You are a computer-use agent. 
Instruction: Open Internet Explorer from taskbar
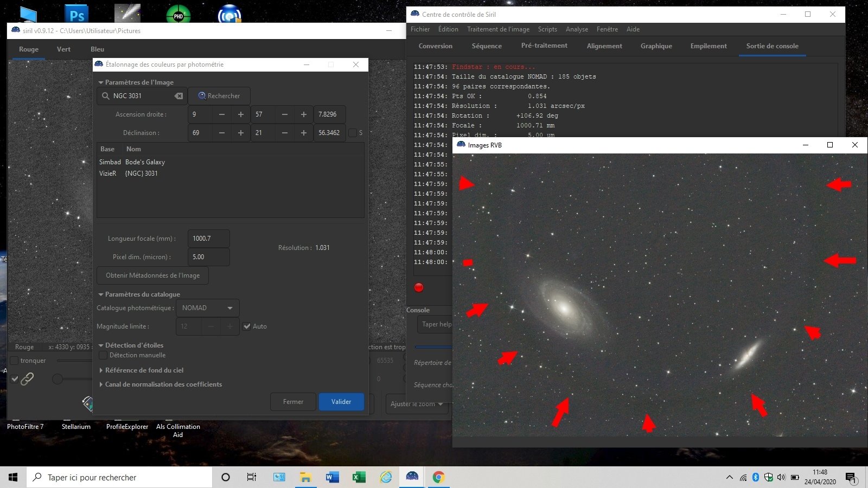point(386,477)
